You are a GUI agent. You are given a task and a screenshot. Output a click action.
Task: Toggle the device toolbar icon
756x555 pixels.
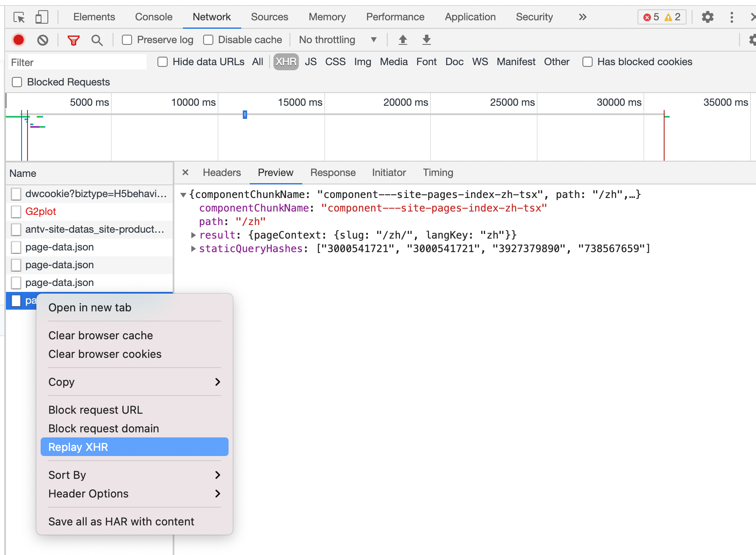point(41,17)
